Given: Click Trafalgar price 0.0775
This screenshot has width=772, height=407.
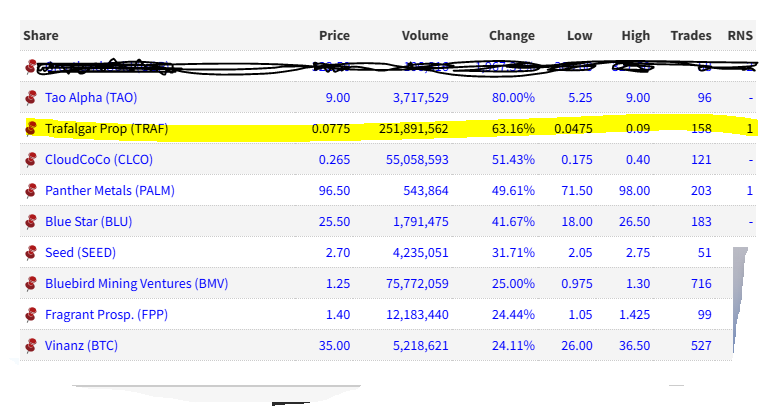Looking at the screenshot, I should click(x=331, y=128).
